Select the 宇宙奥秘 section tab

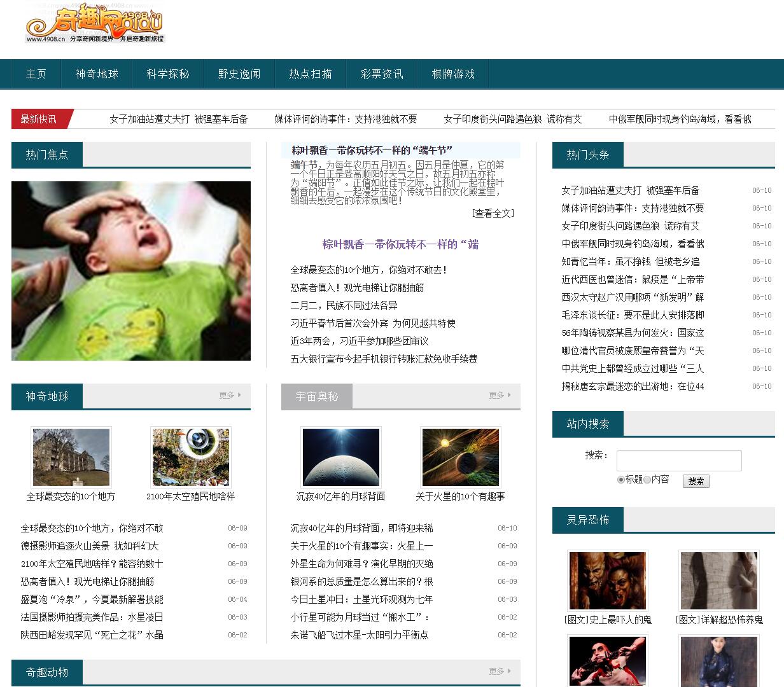pos(317,396)
